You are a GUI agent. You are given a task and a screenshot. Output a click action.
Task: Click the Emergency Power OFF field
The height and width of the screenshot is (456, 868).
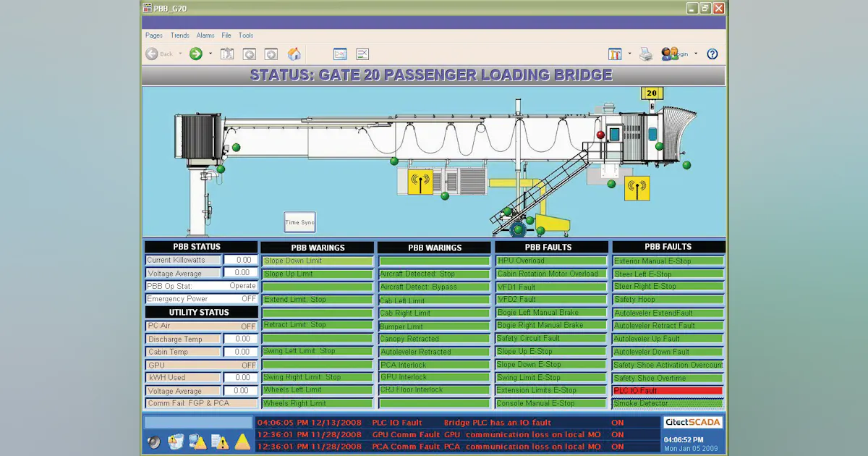(202, 299)
